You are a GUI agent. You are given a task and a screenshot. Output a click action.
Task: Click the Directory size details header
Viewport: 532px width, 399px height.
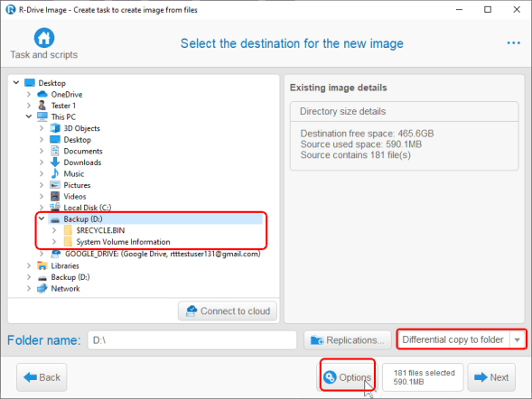(342, 111)
